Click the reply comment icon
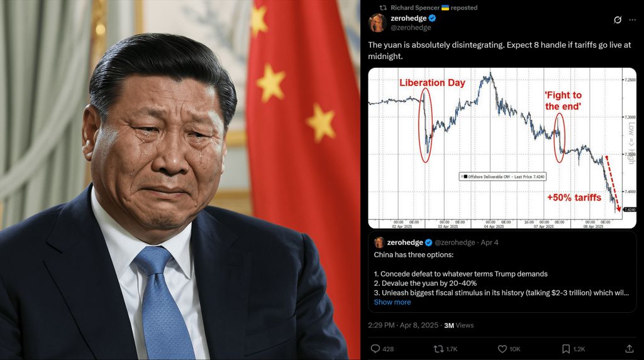This screenshot has width=644, height=360. (375, 349)
